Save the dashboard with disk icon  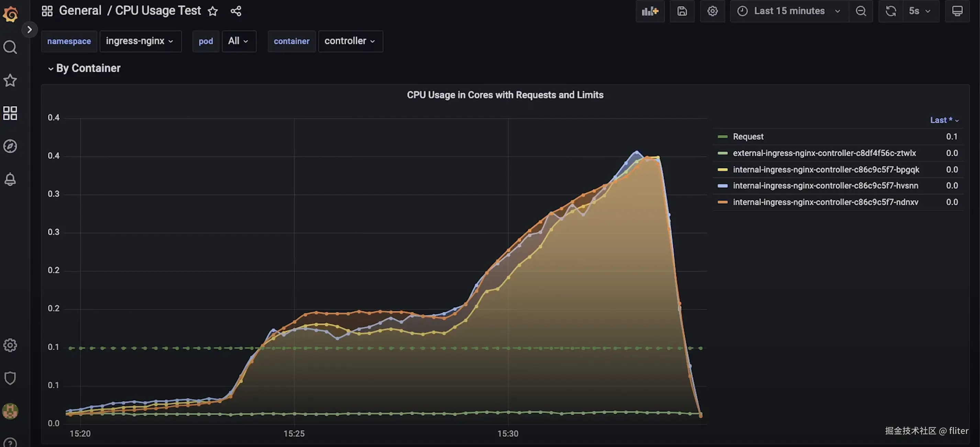tap(682, 11)
